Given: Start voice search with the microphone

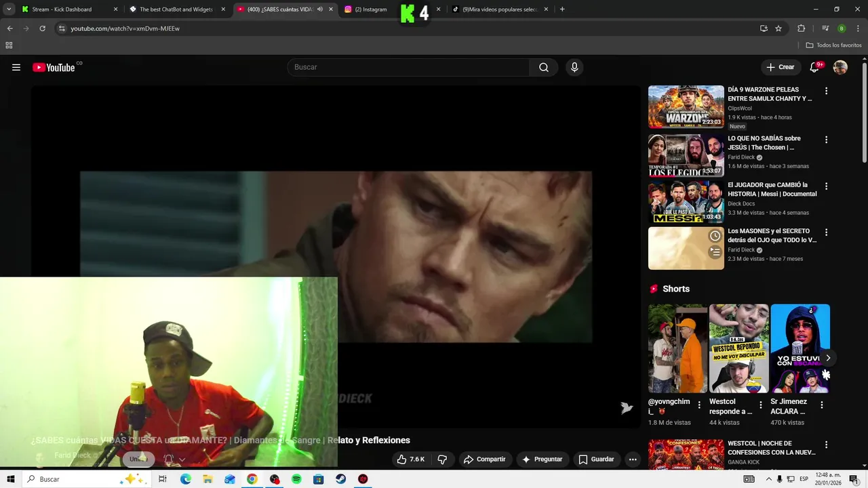Looking at the screenshot, I should click(574, 67).
